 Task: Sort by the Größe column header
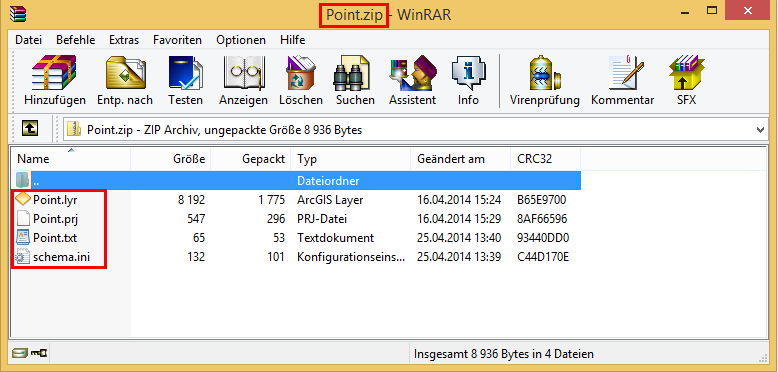click(171, 159)
